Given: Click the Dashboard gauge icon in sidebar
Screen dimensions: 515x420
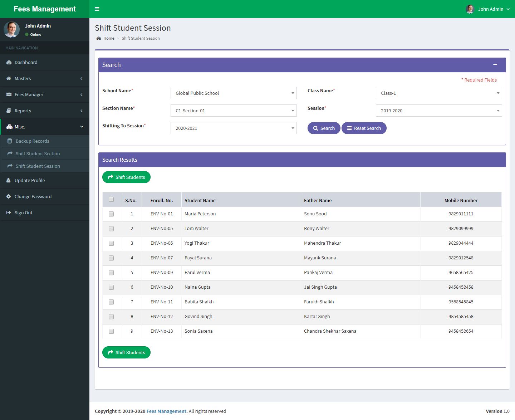Looking at the screenshot, I should [9, 63].
